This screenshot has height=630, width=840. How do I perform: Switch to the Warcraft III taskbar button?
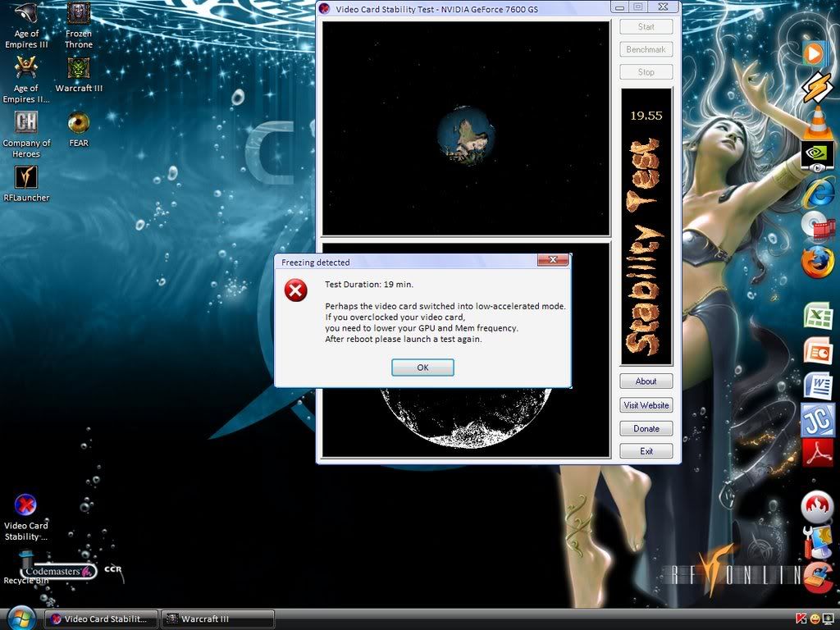pyautogui.click(x=217, y=619)
